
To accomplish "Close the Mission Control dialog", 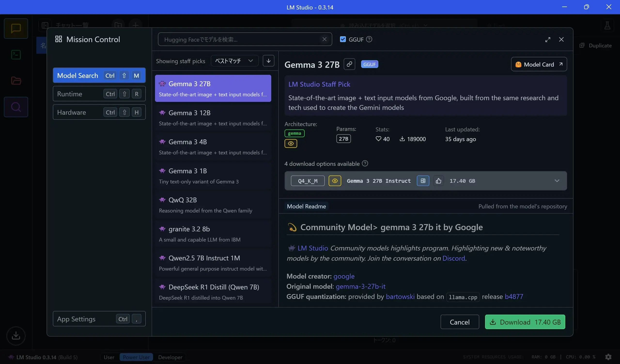I will [561, 40].
